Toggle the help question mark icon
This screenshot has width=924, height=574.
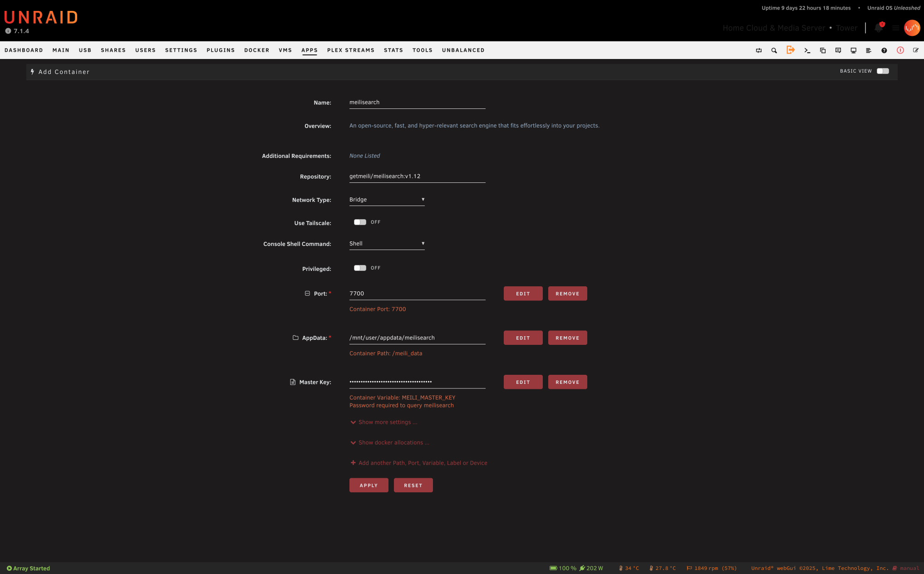[x=884, y=50]
